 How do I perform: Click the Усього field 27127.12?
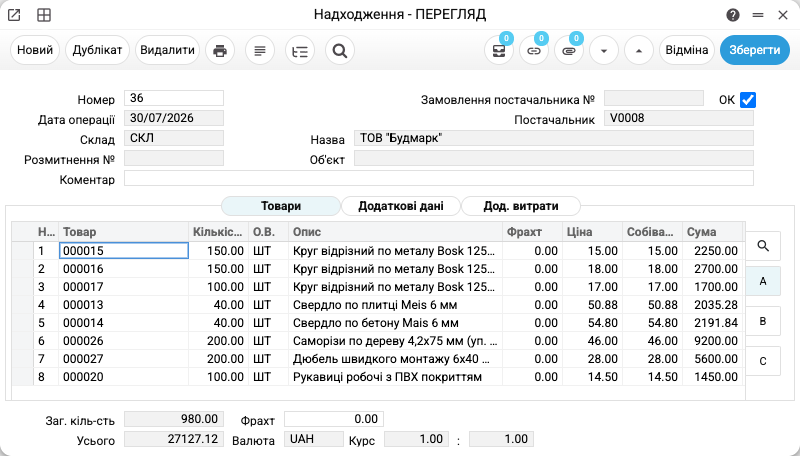174,439
